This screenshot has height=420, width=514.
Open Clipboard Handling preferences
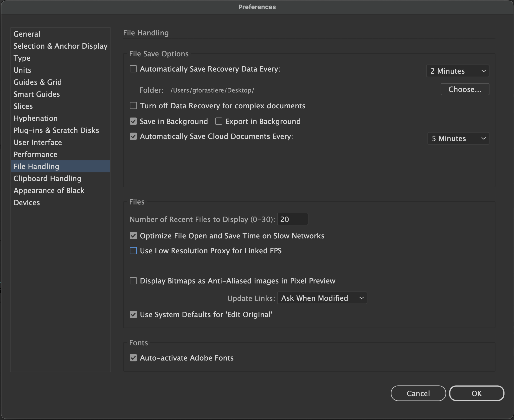pos(47,178)
